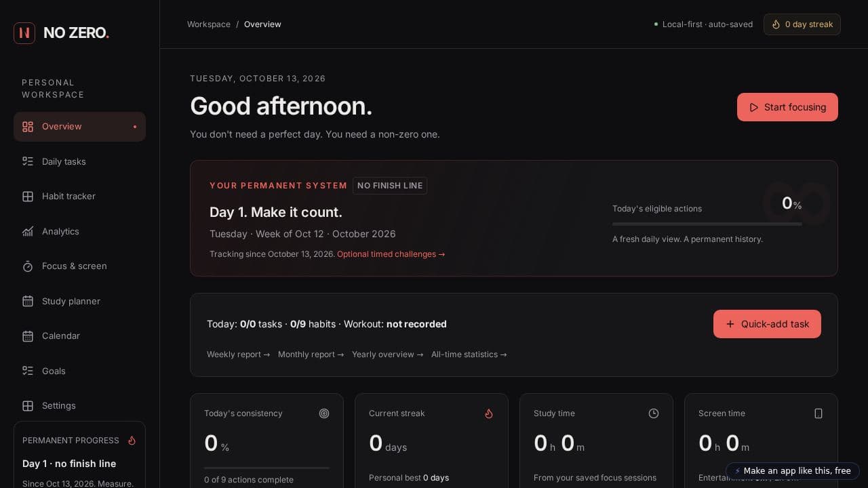Screen dimensions: 868x488
Task: Click the Goals checklist icon
Action: pos(28,371)
